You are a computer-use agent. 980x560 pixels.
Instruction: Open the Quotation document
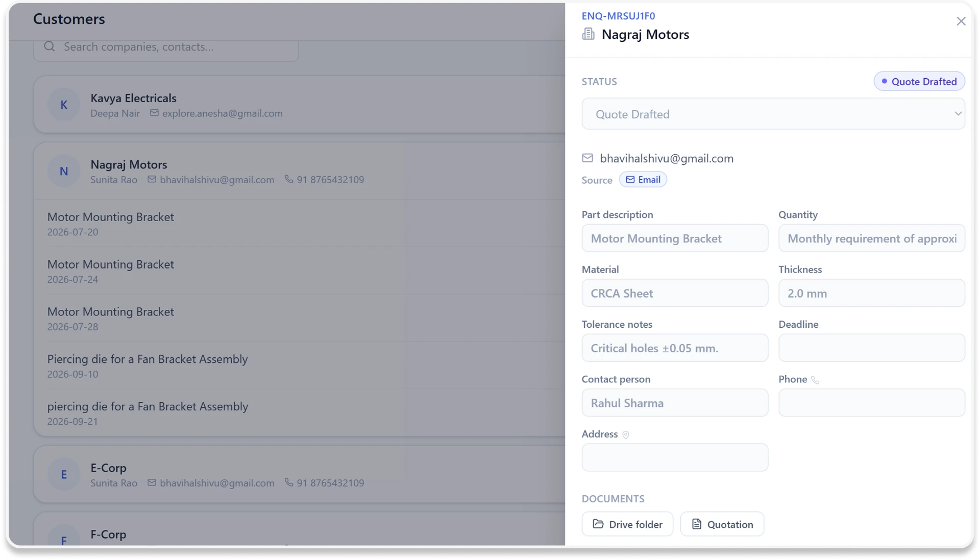pyautogui.click(x=722, y=524)
